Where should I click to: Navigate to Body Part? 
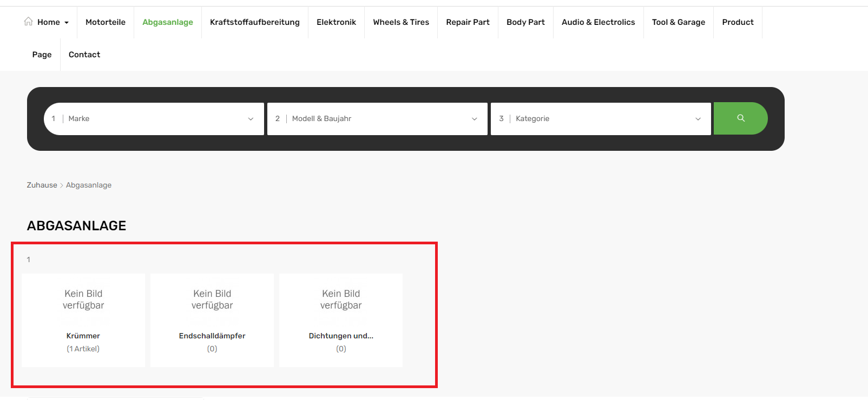(525, 22)
